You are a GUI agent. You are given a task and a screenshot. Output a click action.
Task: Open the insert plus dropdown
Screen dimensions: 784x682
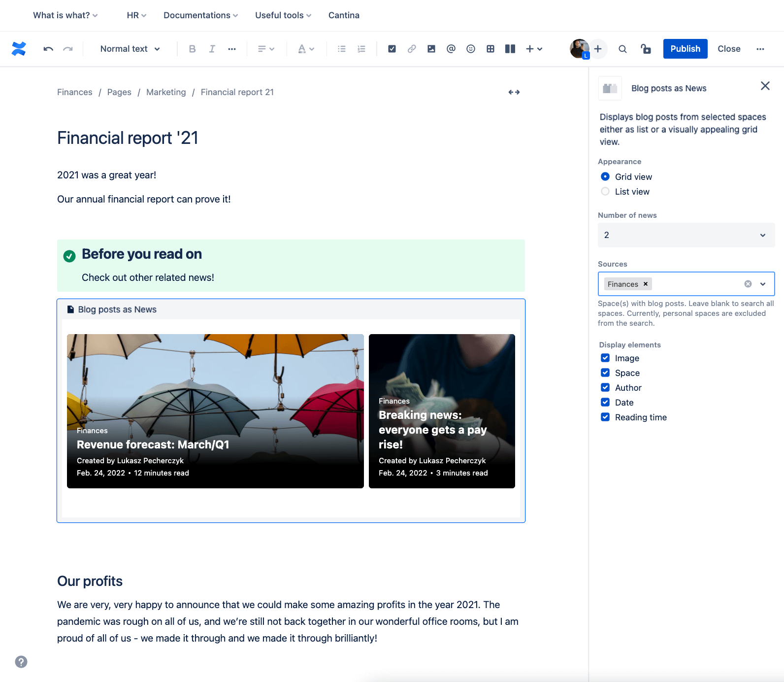pyautogui.click(x=534, y=49)
